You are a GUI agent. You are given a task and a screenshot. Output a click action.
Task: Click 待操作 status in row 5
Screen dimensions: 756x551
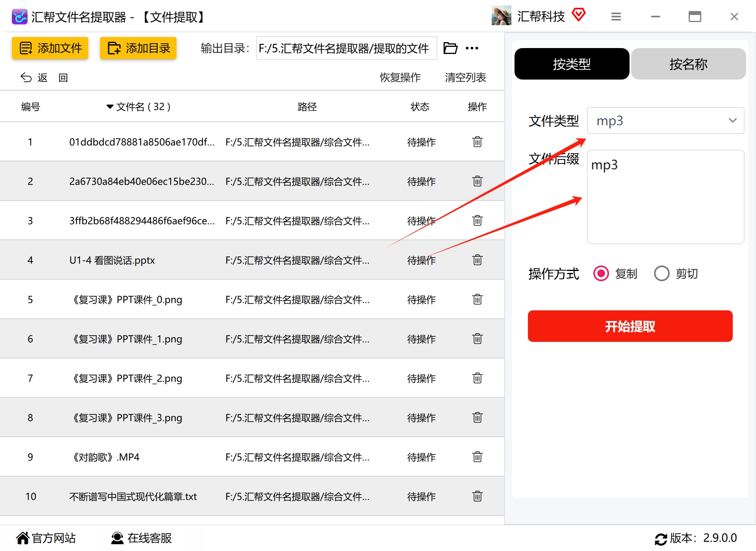[421, 300]
